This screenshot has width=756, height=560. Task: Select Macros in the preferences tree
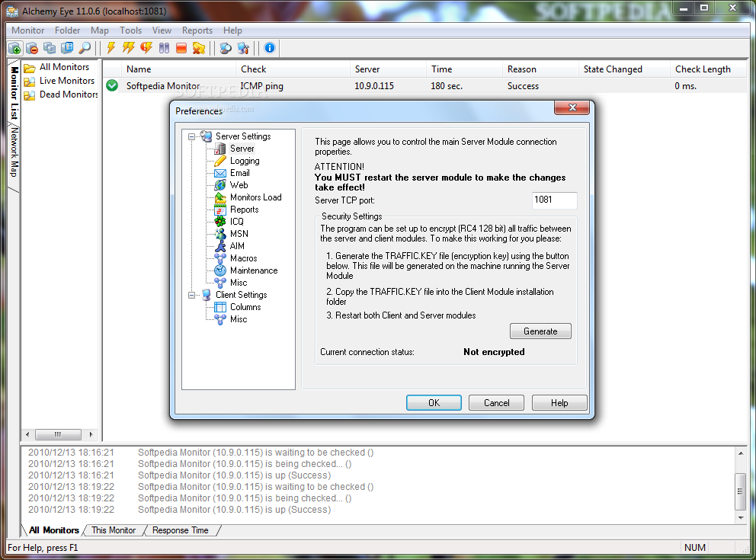pyautogui.click(x=243, y=258)
